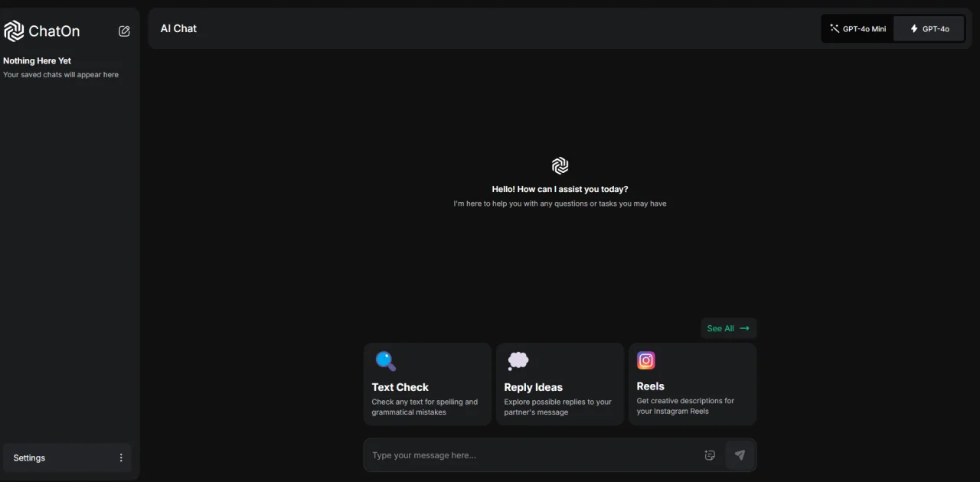Click the ChatOn logo in sidebar

point(41,31)
